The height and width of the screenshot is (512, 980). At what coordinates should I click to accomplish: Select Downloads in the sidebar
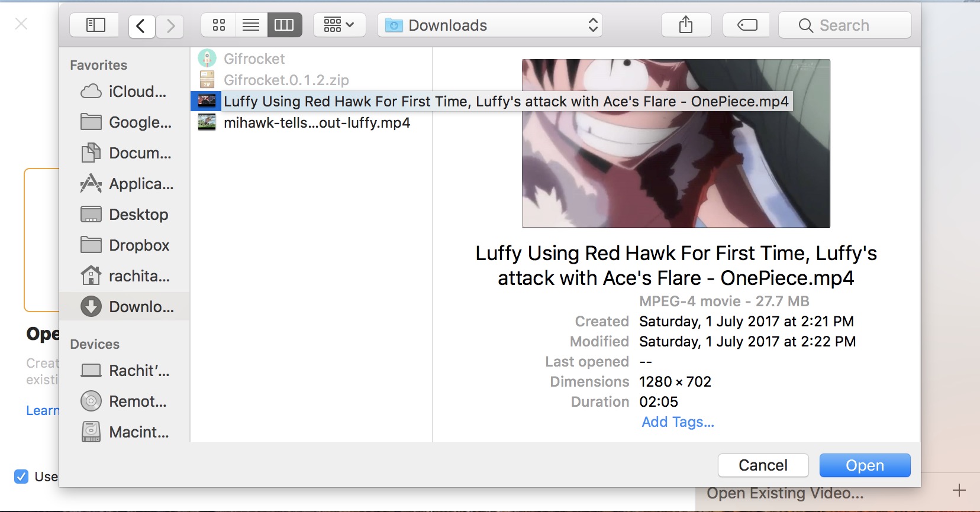[124, 307]
